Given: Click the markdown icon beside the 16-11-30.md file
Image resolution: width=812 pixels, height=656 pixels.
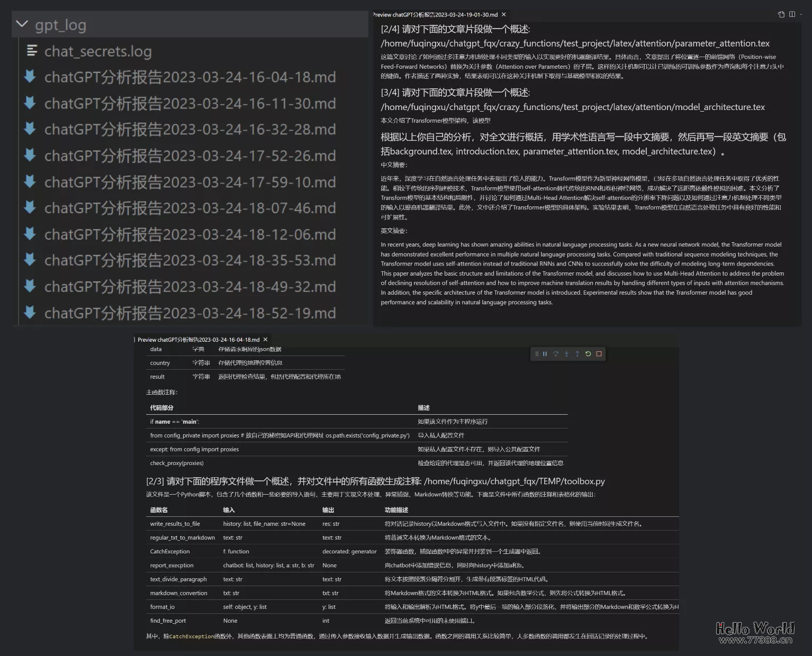Looking at the screenshot, I should click(30, 103).
